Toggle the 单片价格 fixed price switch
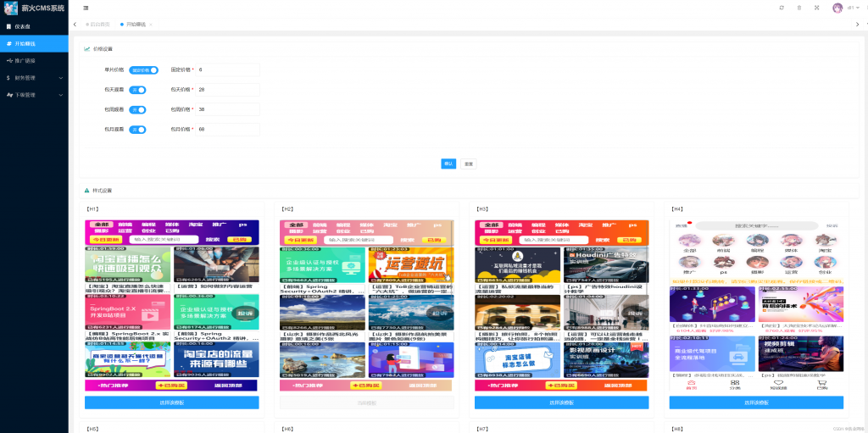 coord(144,70)
